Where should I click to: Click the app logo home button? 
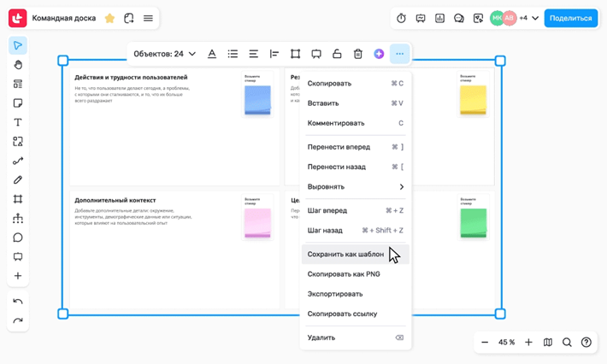click(x=17, y=18)
